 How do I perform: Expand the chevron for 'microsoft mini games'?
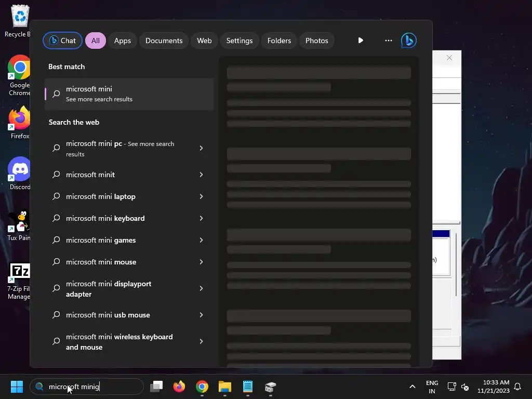click(x=201, y=240)
